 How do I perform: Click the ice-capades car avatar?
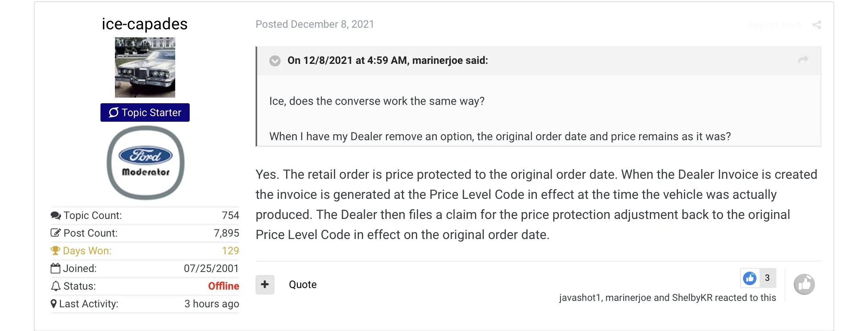145,67
